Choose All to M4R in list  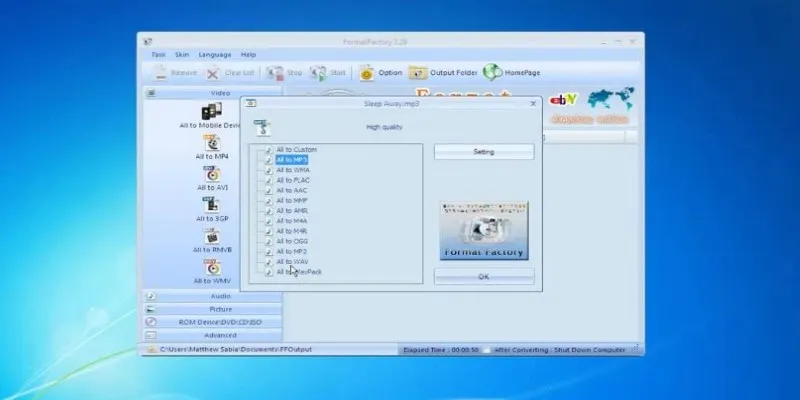tap(291, 231)
